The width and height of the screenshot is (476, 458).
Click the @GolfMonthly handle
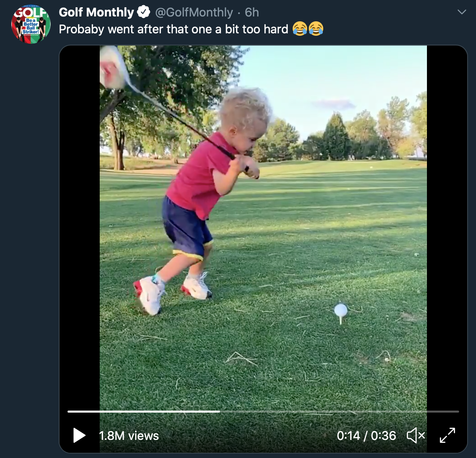click(194, 12)
